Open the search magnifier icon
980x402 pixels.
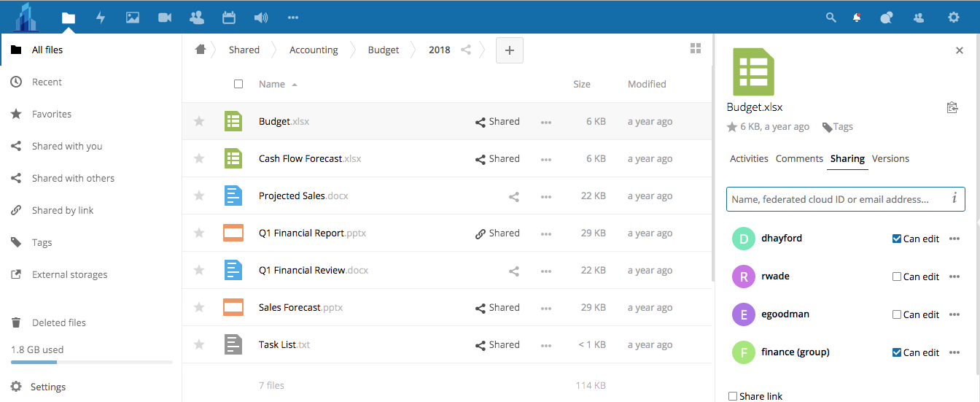tap(831, 18)
